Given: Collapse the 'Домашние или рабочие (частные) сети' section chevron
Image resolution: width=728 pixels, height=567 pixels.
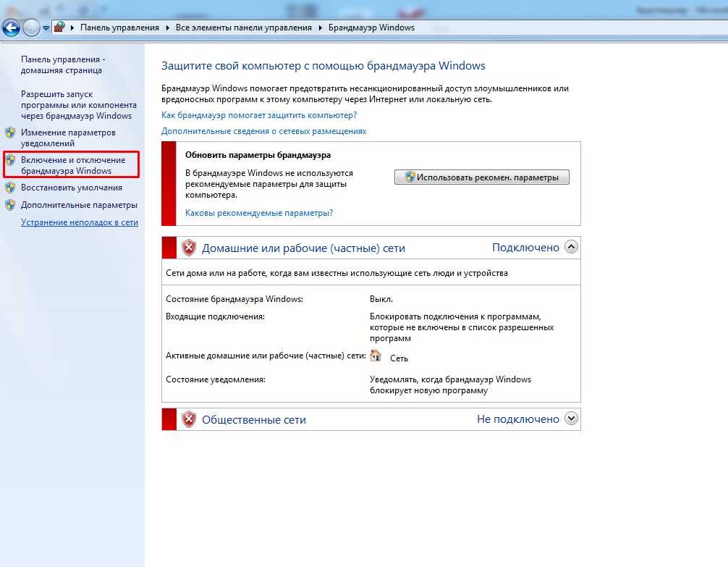Looking at the screenshot, I should click(x=571, y=247).
